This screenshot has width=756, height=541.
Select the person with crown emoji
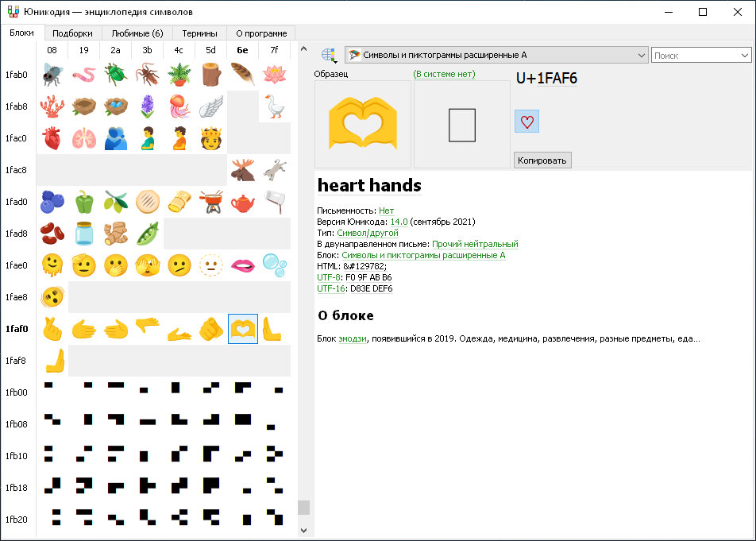pyautogui.click(x=211, y=138)
